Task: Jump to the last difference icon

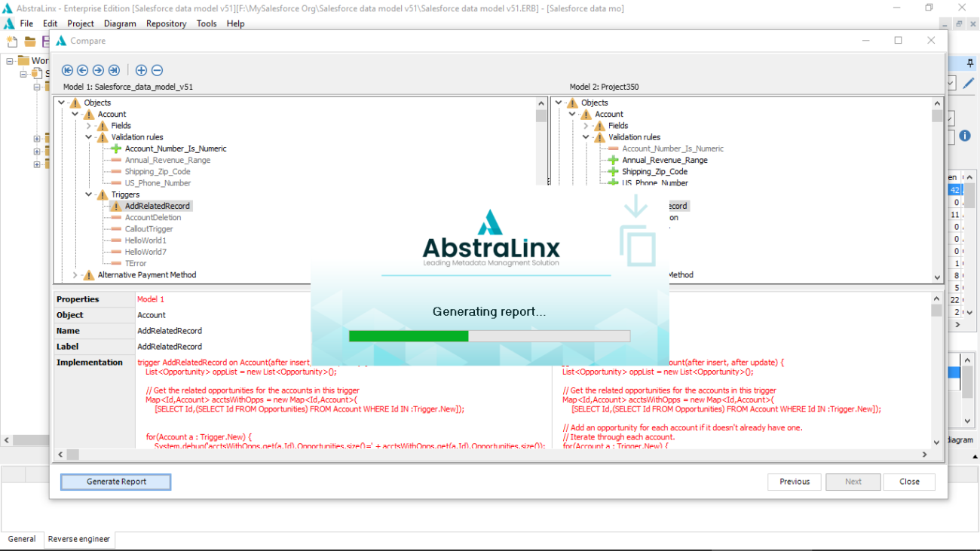Action: pos(113,70)
